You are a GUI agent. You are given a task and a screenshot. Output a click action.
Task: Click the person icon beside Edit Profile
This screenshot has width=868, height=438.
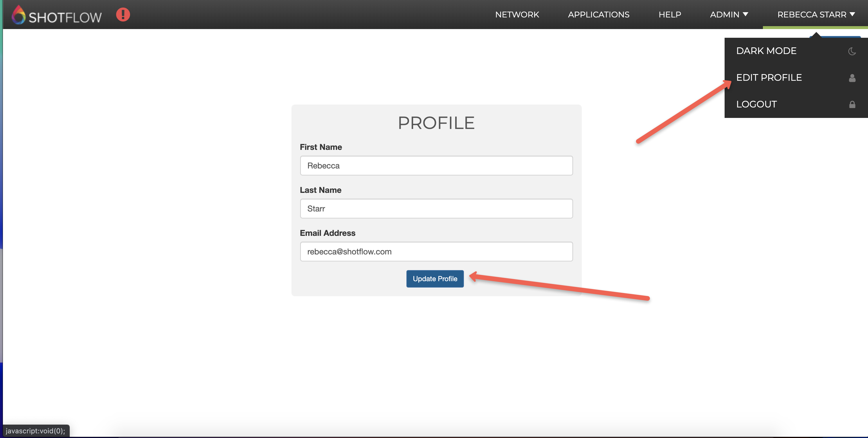click(x=852, y=78)
